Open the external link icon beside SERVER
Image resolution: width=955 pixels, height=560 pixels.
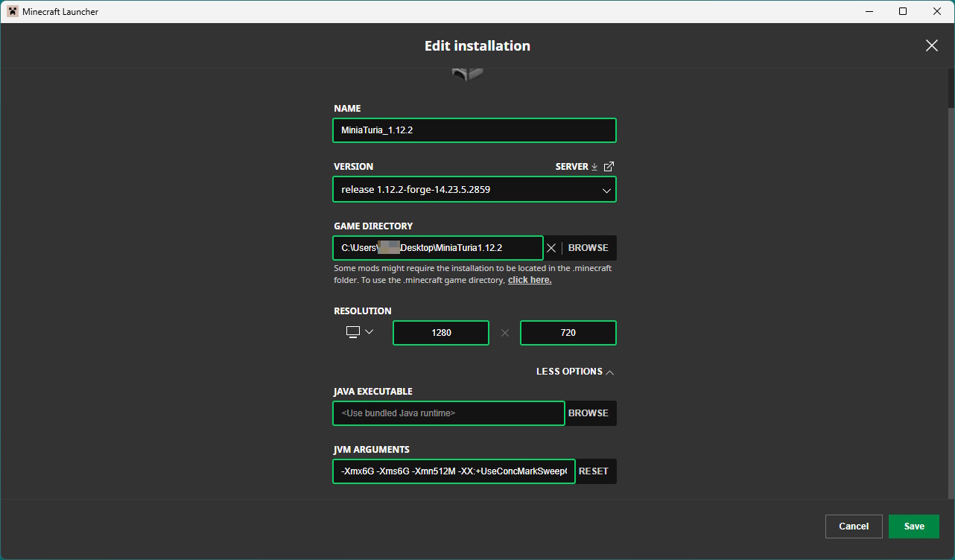click(609, 167)
